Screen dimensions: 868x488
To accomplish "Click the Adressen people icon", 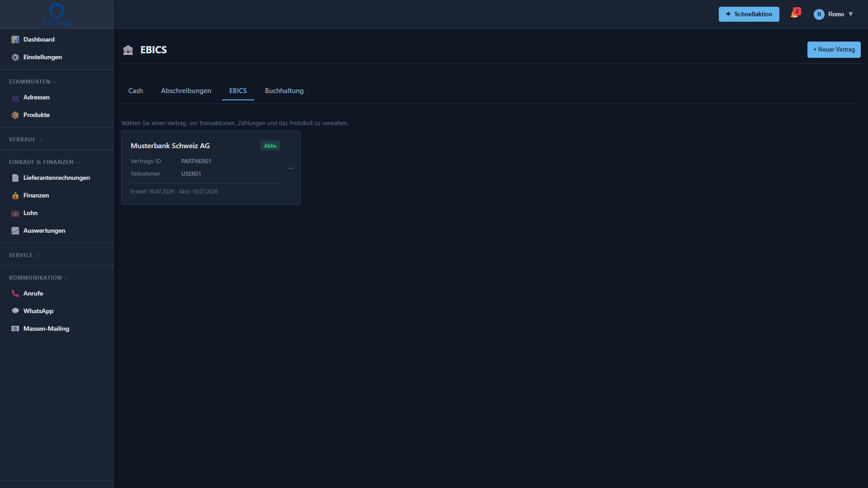I will click(x=15, y=98).
